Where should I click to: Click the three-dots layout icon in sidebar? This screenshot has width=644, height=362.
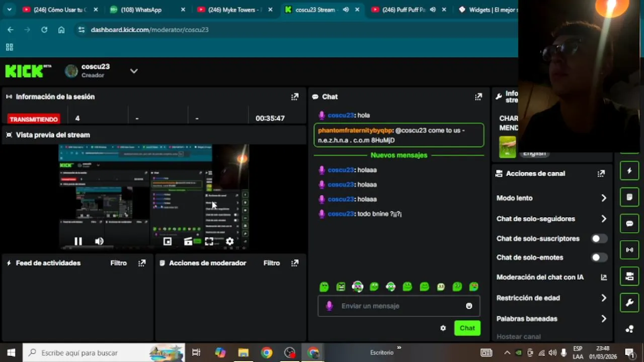pyautogui.click(x=629, y=329)
